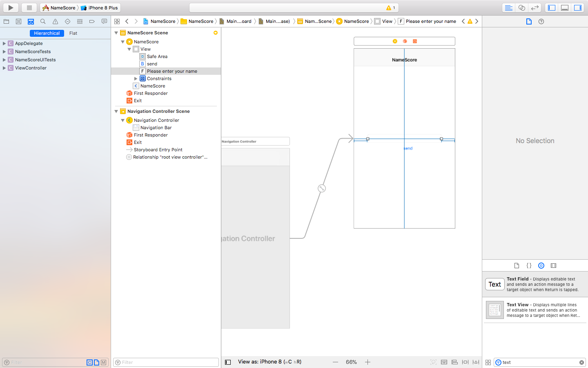Open the Embed In Stack button
This screenshot has height=368, width=588.
tap(444, 362)
